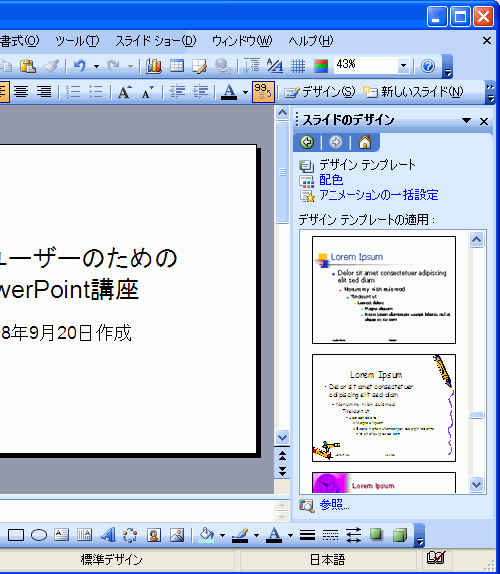Open the 43% zoom dropdown
500x574 pixels.
pos(403,66)
